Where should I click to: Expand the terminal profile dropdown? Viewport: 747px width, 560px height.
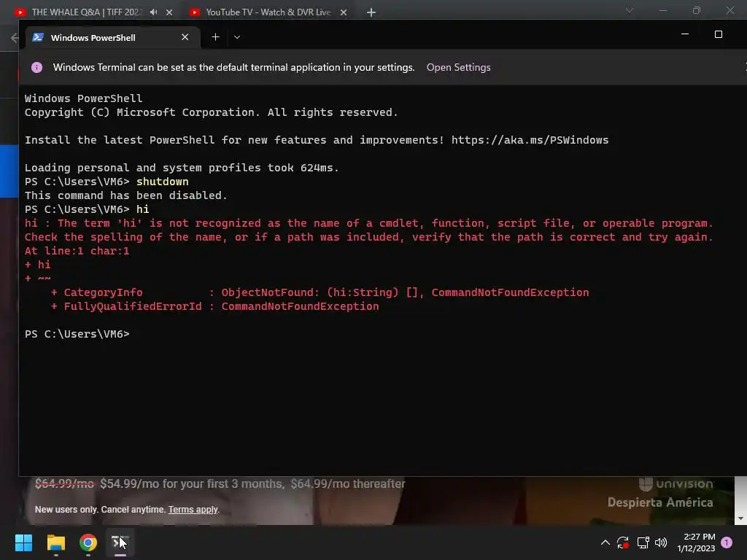pos(237,37)
